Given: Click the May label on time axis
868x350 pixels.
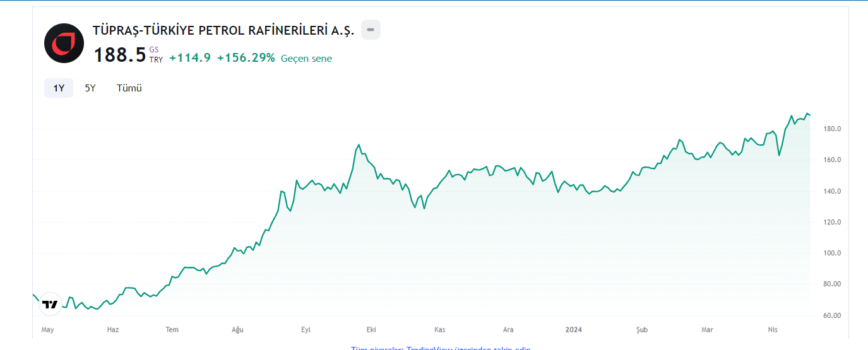Looking at the screenshot, I should point(48,330).
